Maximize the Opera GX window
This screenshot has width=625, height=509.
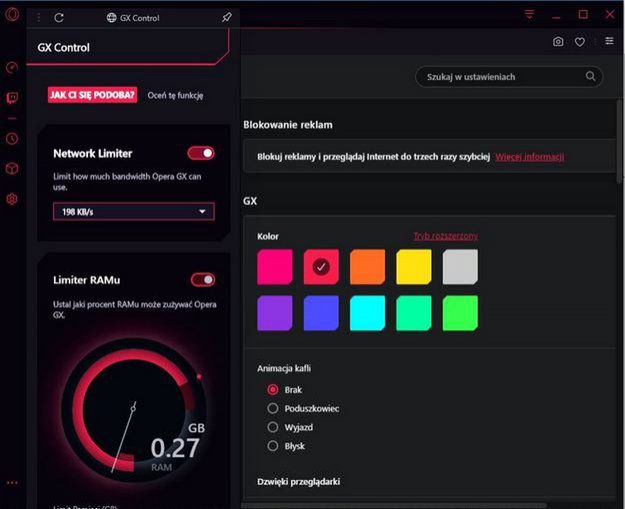tap(583, 15)
